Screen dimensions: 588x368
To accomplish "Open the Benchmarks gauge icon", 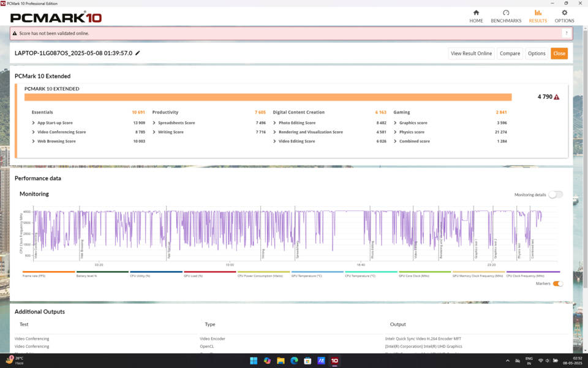I will [506, 13].
